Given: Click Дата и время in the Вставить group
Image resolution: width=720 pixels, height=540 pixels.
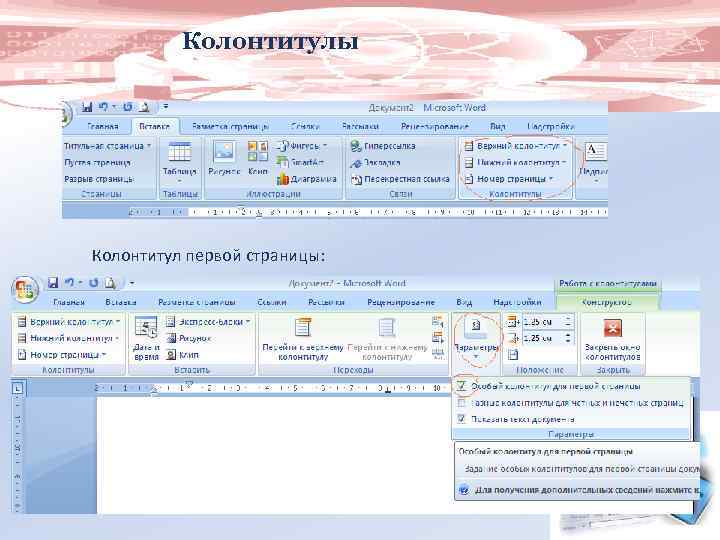Looking at the screenshot, I should pos(146,339).
